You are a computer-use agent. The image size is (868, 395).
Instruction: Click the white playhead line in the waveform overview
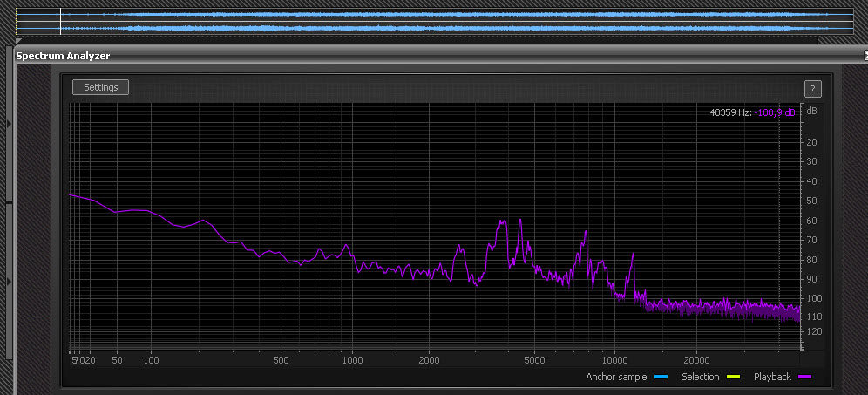click(x=60, y=21)
